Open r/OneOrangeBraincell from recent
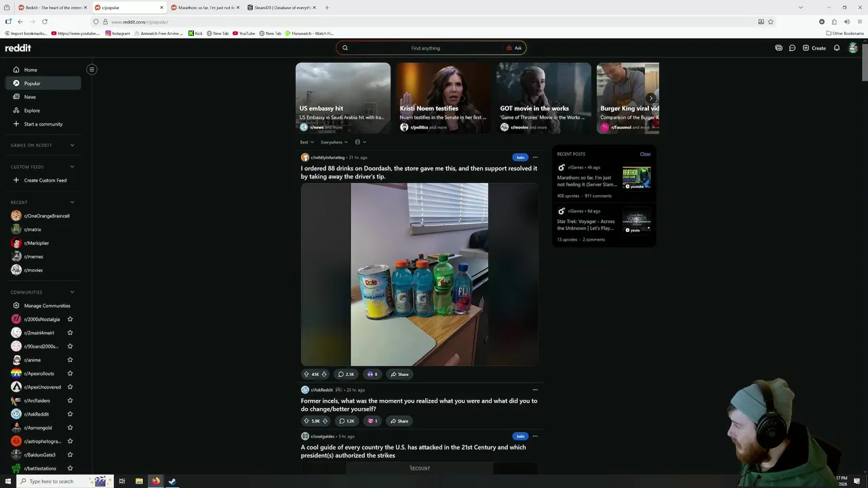The width and height of the screenshot is (868, 488). tap(43, 216)
